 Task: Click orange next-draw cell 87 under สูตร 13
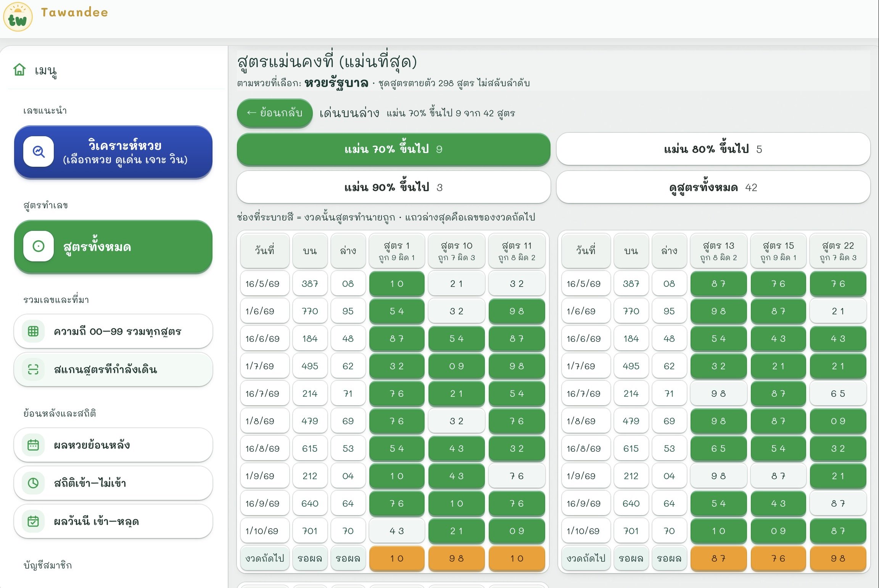point(718,558)
